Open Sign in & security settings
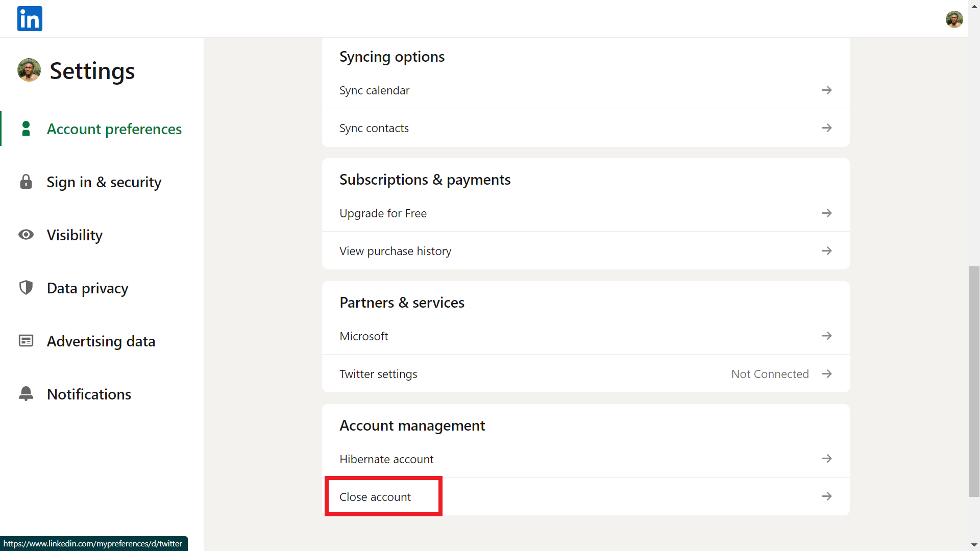Image resolution: width=980 pixels, height=551 pixels. click(x=104, y=182)
